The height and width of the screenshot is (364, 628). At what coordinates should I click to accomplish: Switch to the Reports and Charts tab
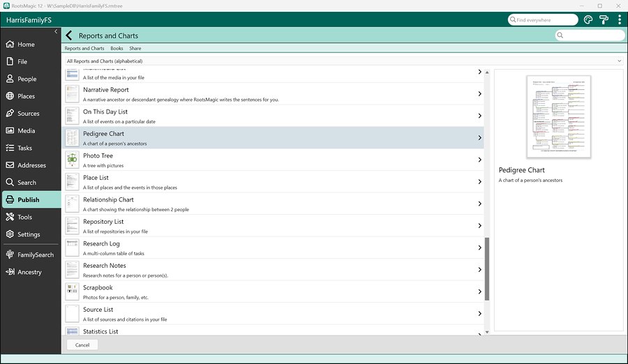pyautogui.click(x=84, y=48)
